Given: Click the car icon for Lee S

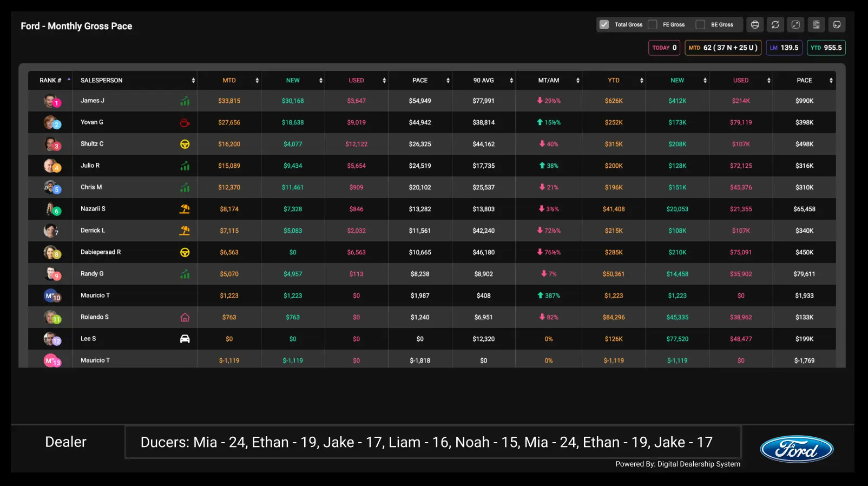Looking at the screenshot, I should point(185,339).
